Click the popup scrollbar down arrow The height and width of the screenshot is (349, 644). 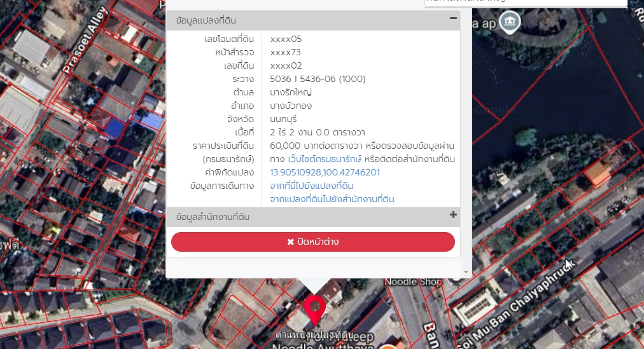tap(466, 272)
